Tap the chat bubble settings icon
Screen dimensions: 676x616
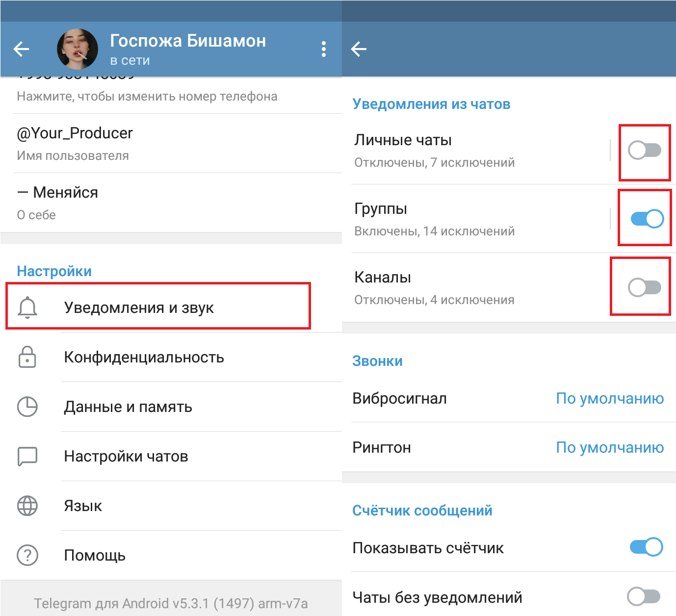tap(27, 456)
